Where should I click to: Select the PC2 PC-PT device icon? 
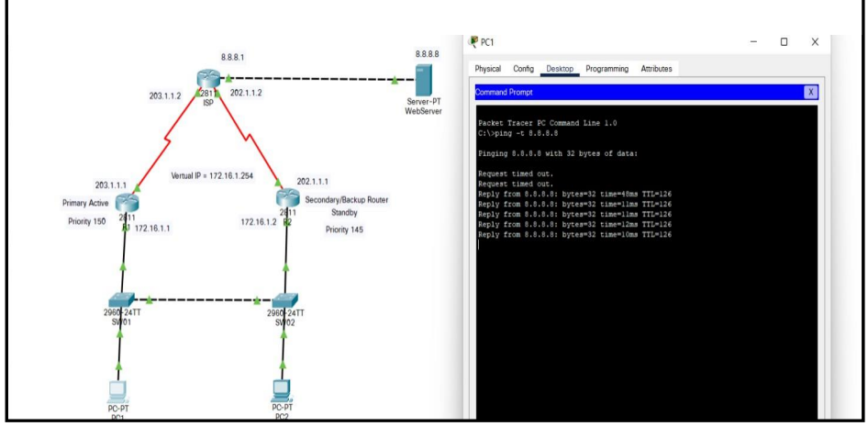[283, 391]
